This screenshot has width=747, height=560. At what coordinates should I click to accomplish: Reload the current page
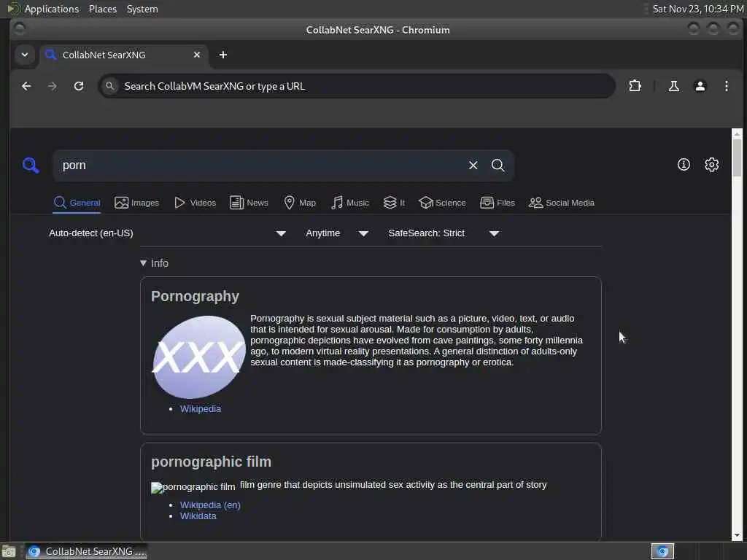79,86
